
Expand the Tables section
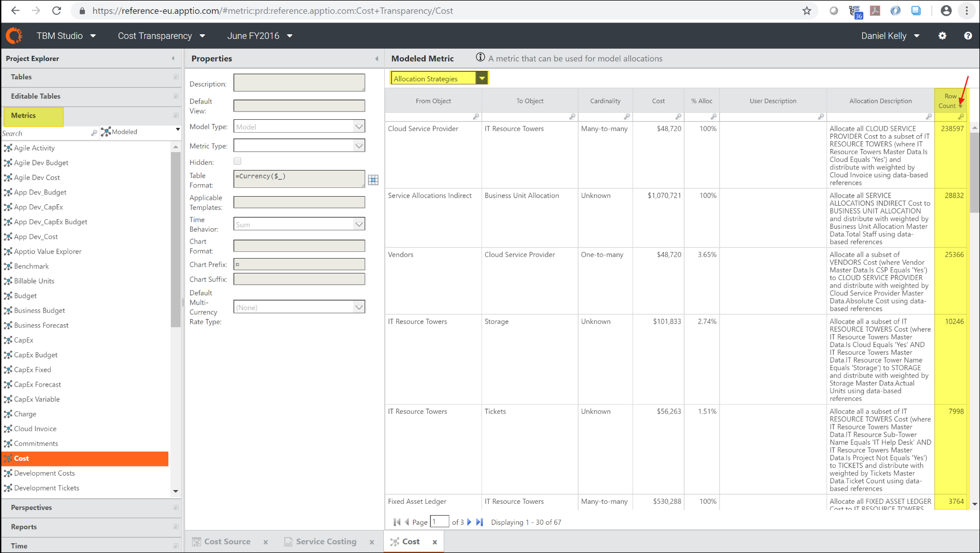tap(91, 77)
